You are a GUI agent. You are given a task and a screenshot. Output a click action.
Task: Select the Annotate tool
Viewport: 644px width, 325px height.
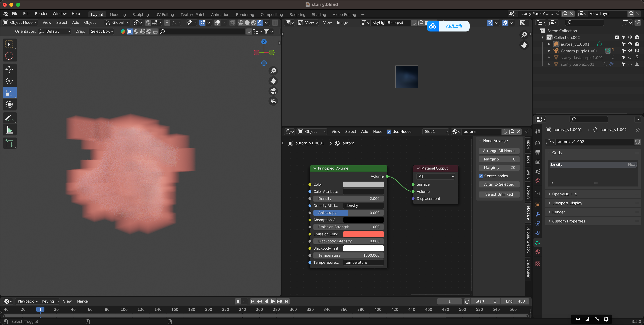point(9,118)
